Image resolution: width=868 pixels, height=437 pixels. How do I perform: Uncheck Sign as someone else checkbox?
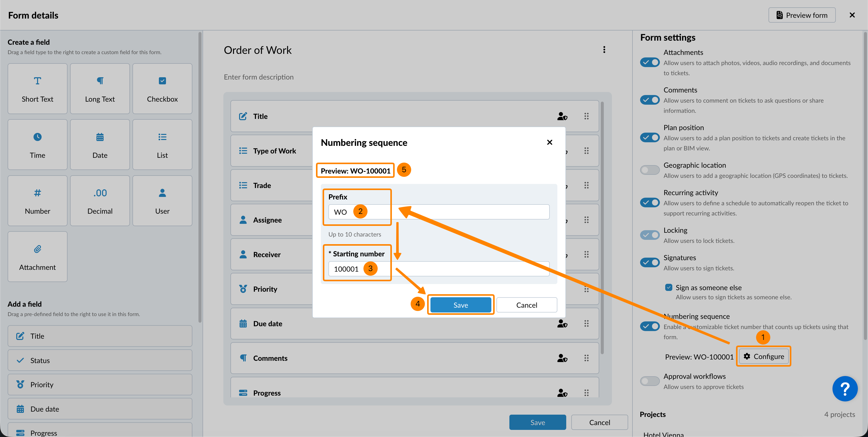(x=669, y=288)
